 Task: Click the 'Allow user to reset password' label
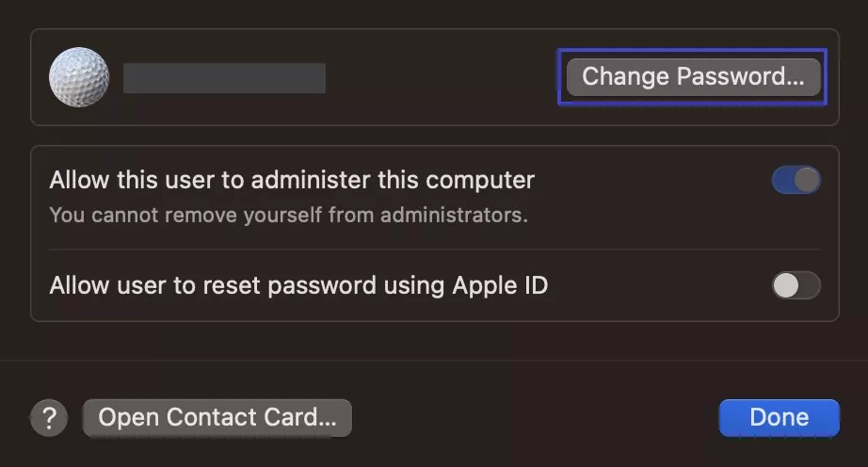pos(298,284)
